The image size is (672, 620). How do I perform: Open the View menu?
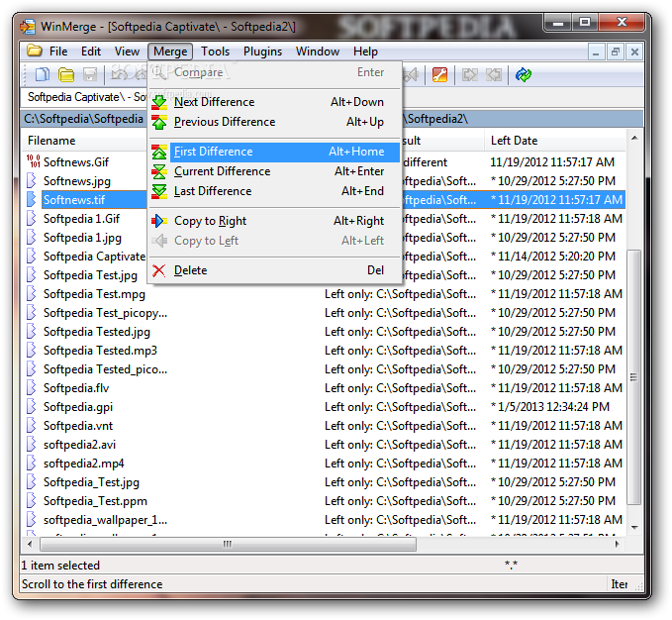coord(127,52)
